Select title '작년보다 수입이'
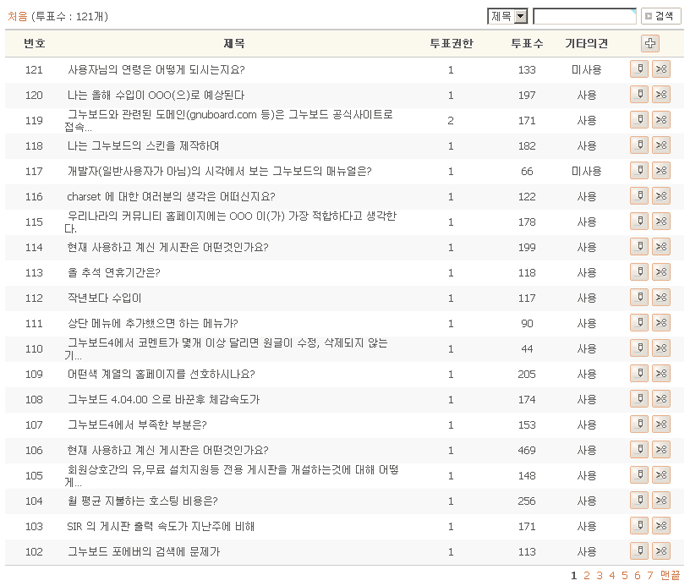The height and width of the screenshot is (586, 690). coord(104,298)
